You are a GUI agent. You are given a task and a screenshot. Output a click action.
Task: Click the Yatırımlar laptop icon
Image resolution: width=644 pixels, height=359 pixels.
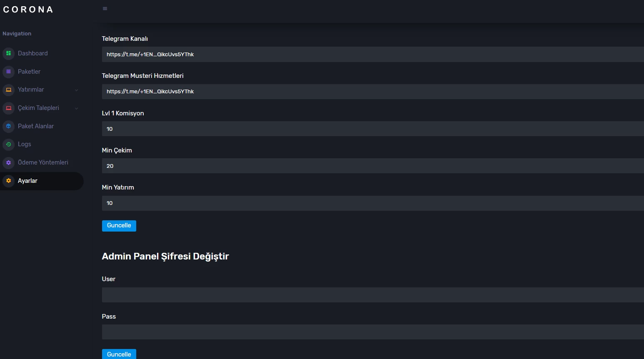coord(8,90)
